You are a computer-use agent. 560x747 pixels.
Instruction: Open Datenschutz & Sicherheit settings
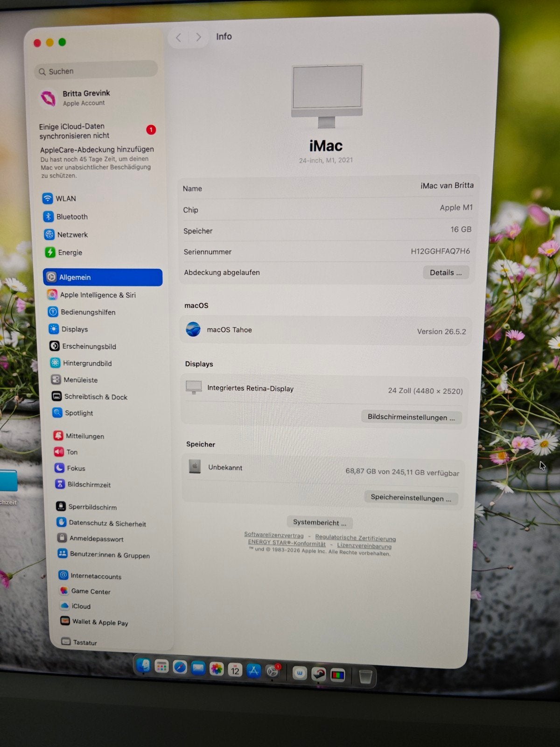point(101,523)
